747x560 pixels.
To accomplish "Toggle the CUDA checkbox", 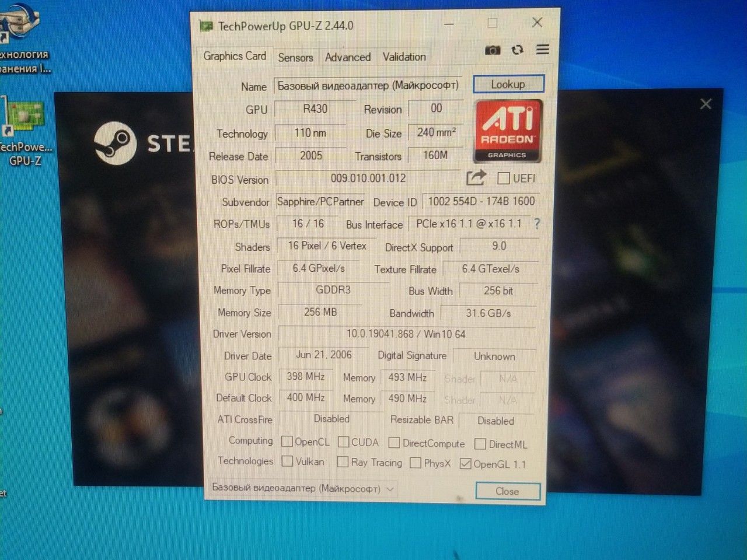I will pos(344,442).
